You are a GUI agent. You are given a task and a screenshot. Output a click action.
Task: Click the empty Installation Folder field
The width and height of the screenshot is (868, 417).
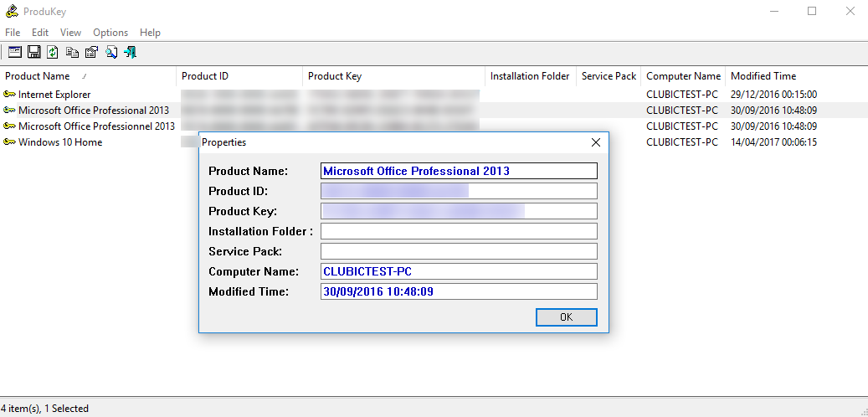[x=459, y=231]
